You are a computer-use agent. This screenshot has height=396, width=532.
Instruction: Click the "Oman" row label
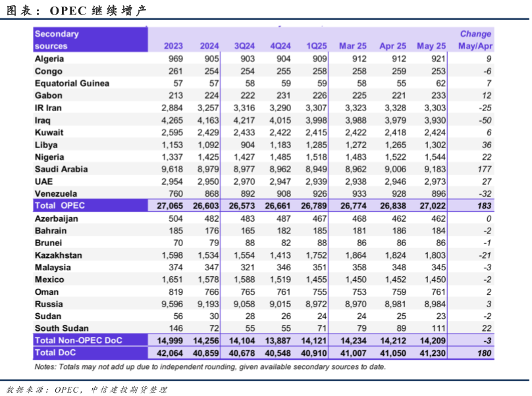(x=47, y=292)
